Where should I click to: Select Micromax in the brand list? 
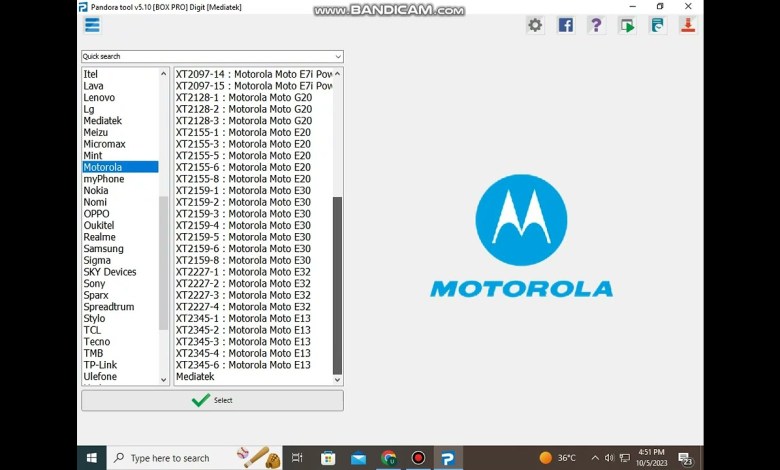[104, 144]
